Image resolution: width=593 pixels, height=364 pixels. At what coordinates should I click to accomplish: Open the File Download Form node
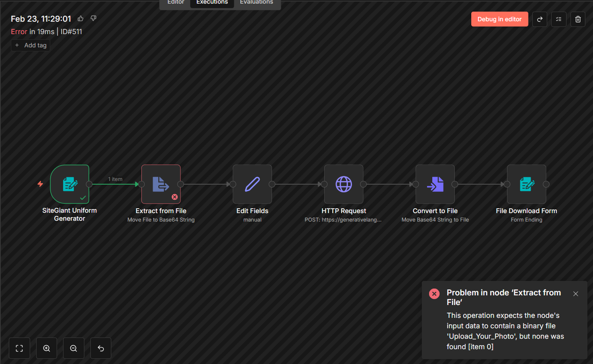click(526, 184)
